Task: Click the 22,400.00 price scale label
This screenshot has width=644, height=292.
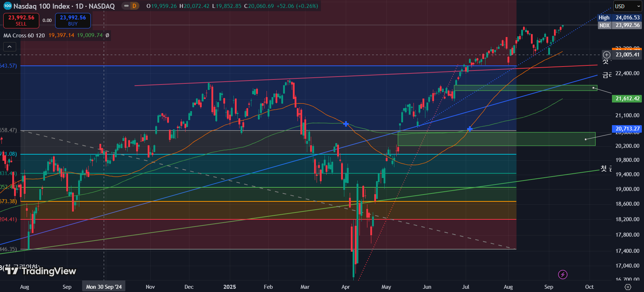Action: click(627, 73)
